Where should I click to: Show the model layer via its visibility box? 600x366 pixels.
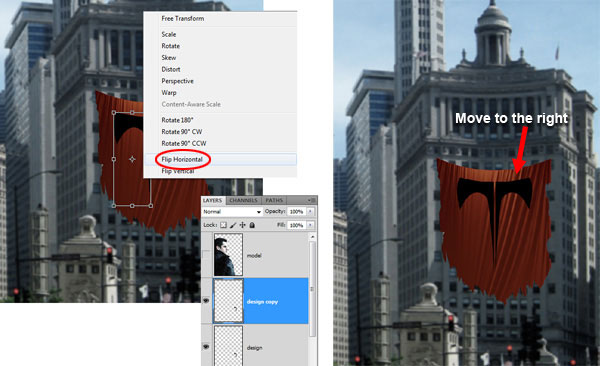pos(206,255)
